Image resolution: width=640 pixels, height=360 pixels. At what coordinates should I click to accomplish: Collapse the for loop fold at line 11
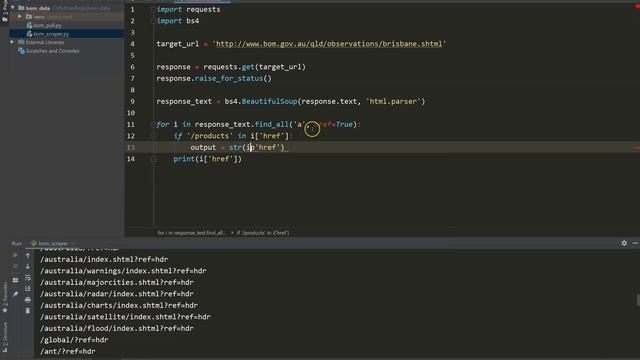tap(153, 124)
